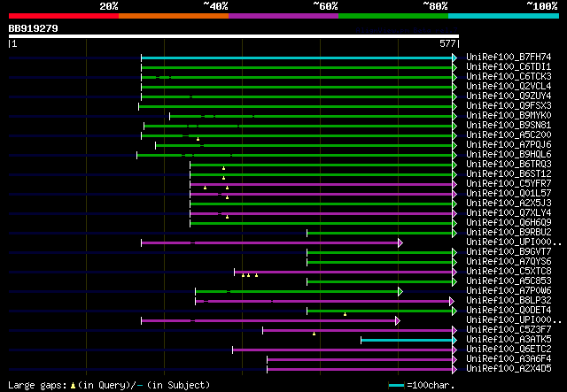
Task: Select the UniRef100_A3A6F4 label
Action: (x=509, y=358)
